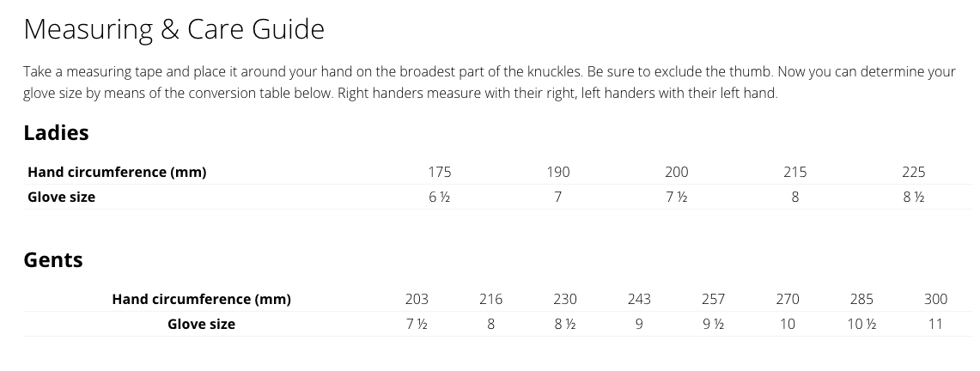
Task: Click the 190 mm Ladies circumference cell
Action: click(x=558, y=172)
